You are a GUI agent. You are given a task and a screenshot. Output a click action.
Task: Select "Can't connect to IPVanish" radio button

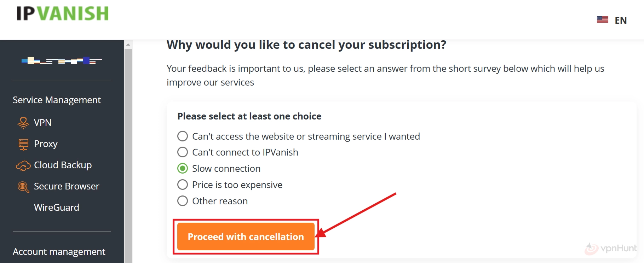coord(183,152)
